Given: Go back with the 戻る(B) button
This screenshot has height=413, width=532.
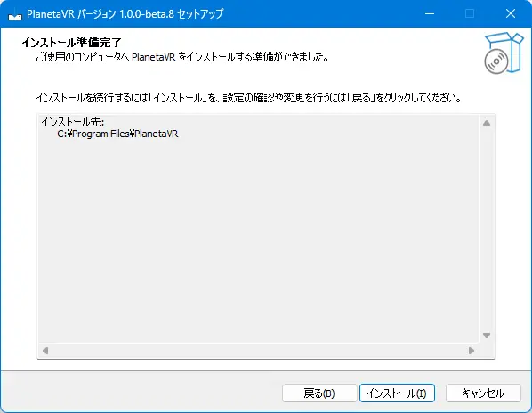Looking at the screenshot, I should [x=319, y=393].
